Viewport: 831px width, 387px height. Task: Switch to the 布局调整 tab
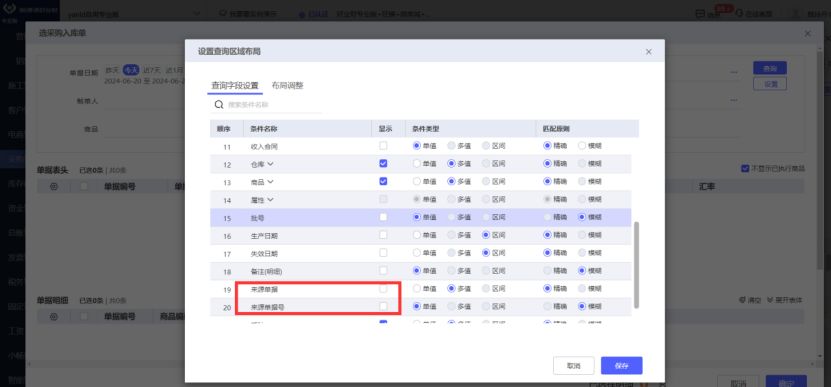(287, 85)
